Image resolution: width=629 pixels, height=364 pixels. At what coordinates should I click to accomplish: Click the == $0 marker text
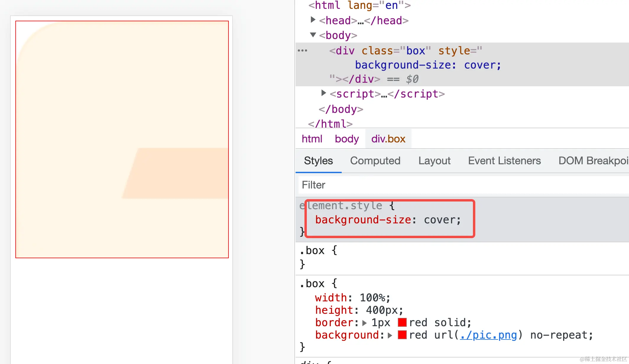click(x=403, y=79)
